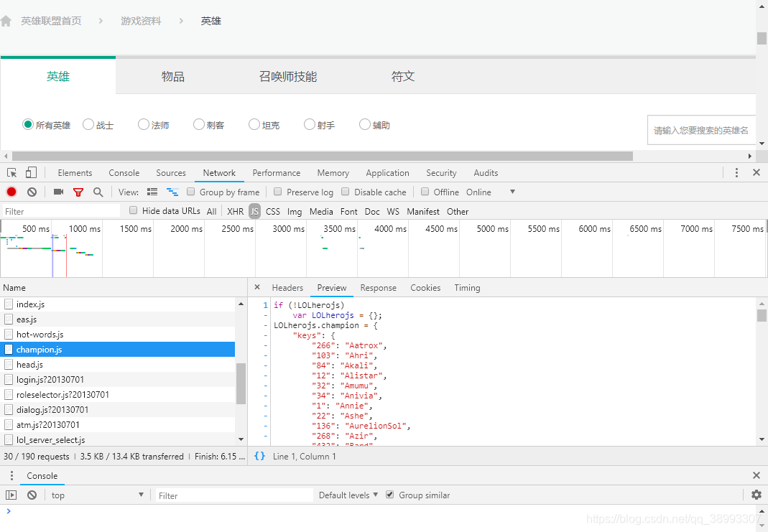Click scroll-down arrow of preview pane
The height and width of the screenshot is (532, 768).
click(x=762, y=439)
